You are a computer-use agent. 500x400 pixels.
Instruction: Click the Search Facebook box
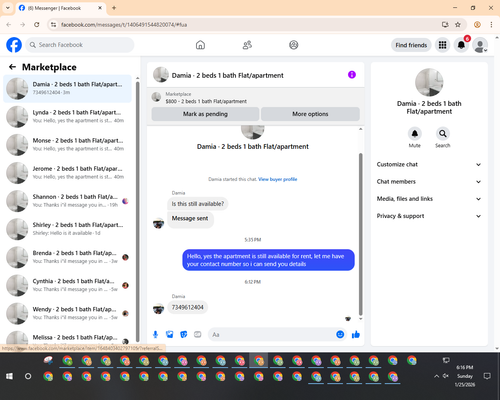pos(80,45)
